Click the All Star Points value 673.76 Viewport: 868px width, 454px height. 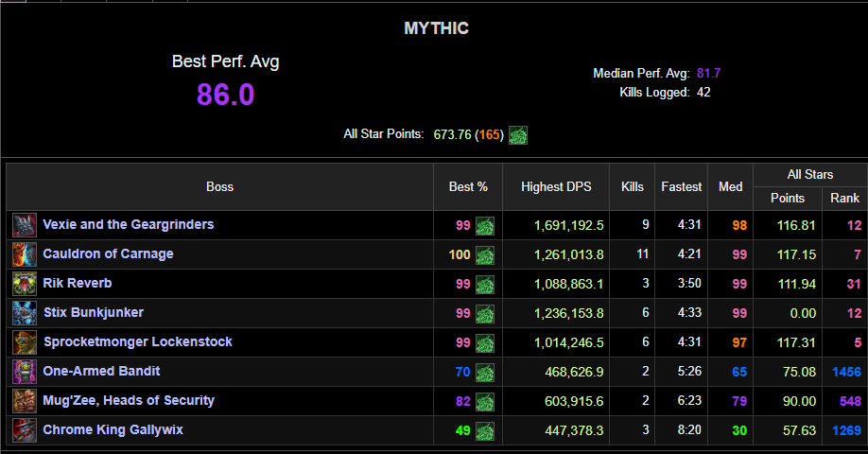click(452, 134)
